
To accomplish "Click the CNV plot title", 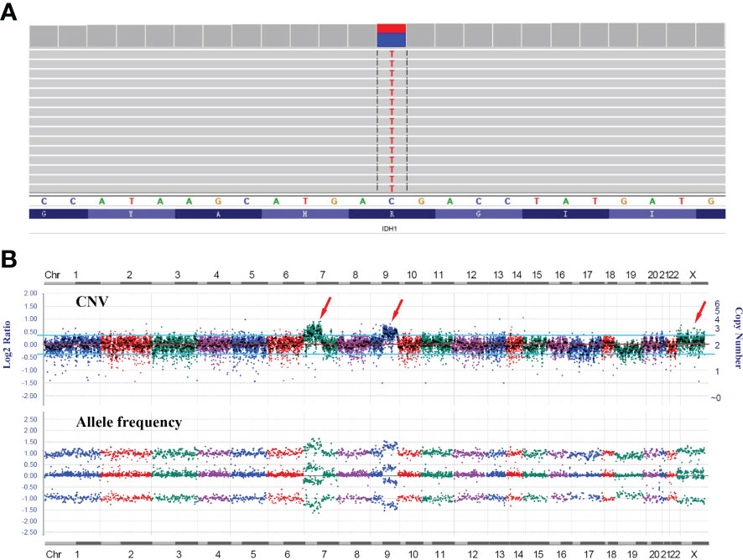I will pyautogui.click(x=92, y=301).
